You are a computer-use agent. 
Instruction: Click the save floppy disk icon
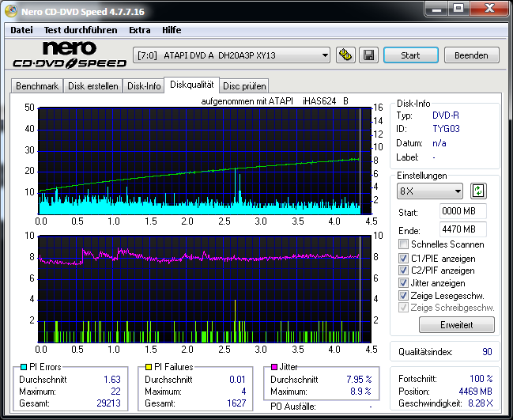368,55
